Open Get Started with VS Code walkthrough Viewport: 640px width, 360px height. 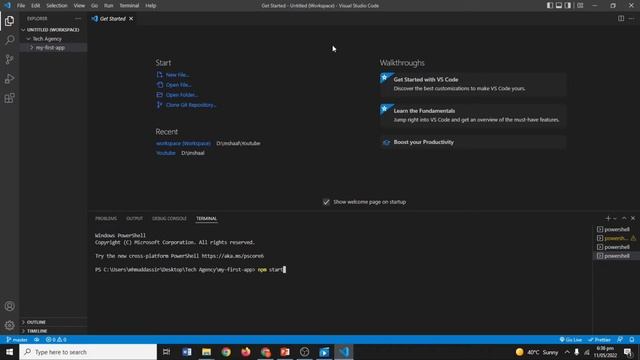[473, 84]
